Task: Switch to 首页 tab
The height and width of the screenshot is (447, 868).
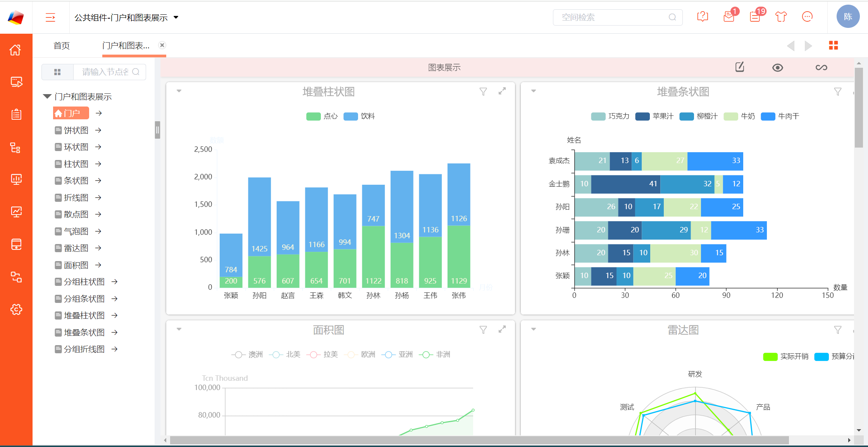Action: (x=62, y=46)
